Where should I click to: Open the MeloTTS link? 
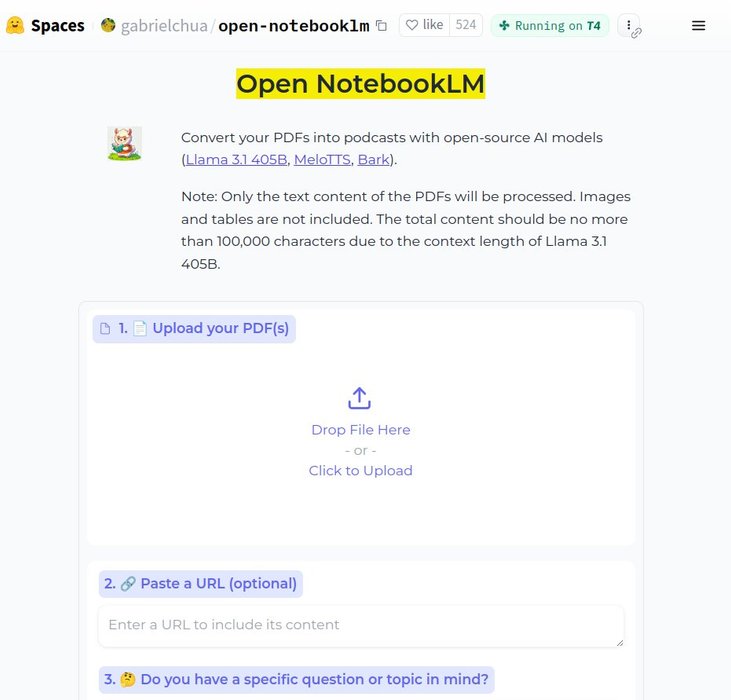[322, 159]
